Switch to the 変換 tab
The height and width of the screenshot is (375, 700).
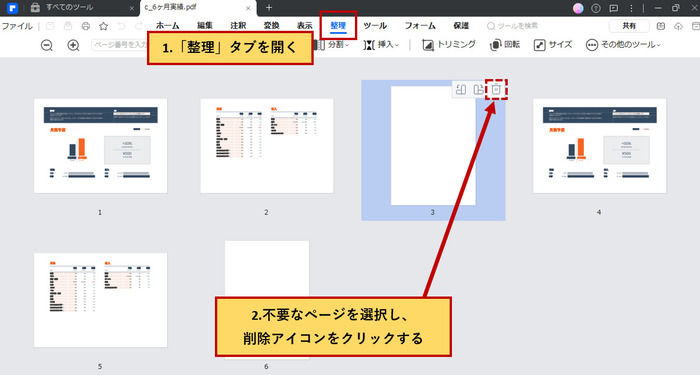point(271,26)
